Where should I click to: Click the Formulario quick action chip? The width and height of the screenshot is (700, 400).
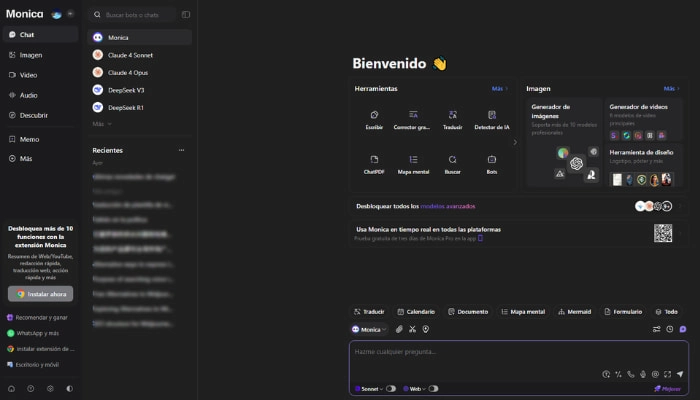[623, 312]
